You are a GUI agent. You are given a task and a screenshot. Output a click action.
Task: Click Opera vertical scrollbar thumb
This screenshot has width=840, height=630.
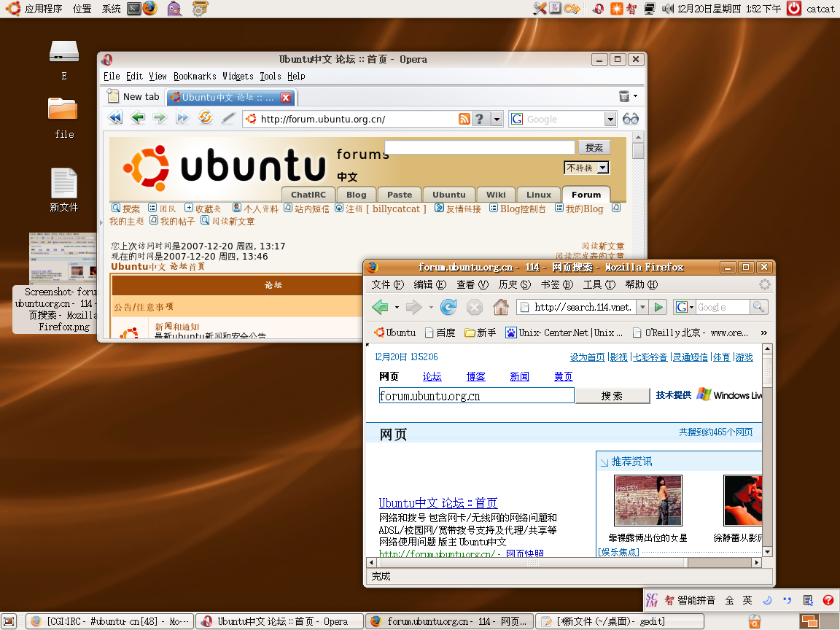pyautogui.click(x=637, y=151)
